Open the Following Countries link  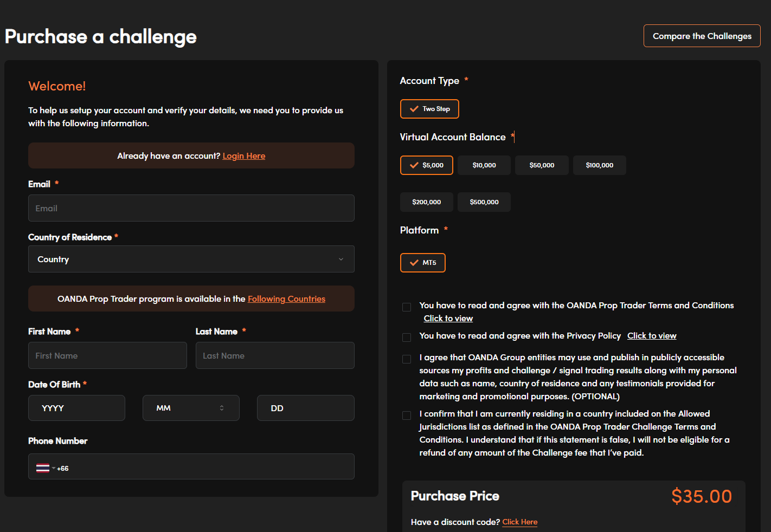pos(286,299)
